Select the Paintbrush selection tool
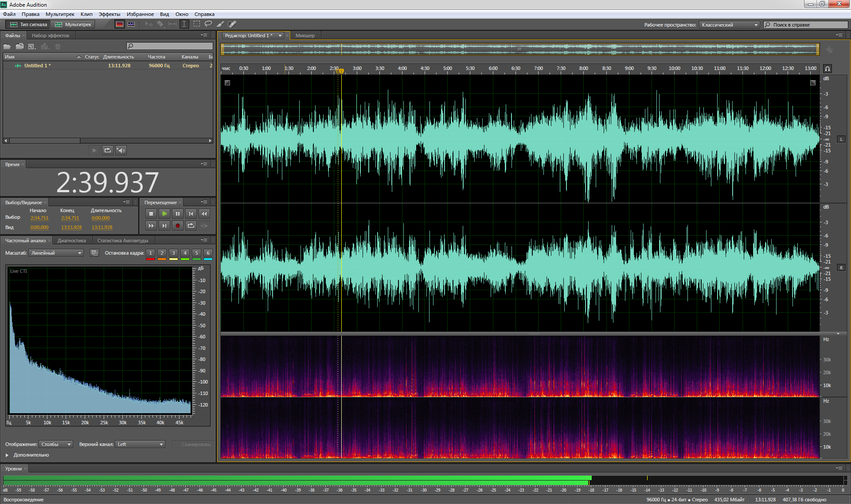 (220, 24)
